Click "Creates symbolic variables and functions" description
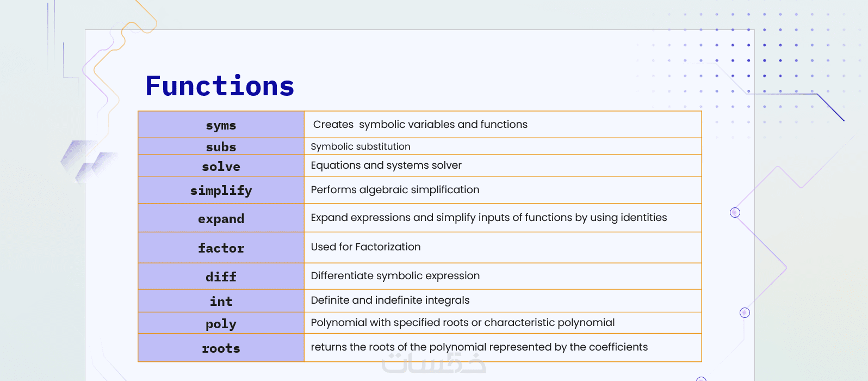 pyautogui.click(x=420, y=125)
